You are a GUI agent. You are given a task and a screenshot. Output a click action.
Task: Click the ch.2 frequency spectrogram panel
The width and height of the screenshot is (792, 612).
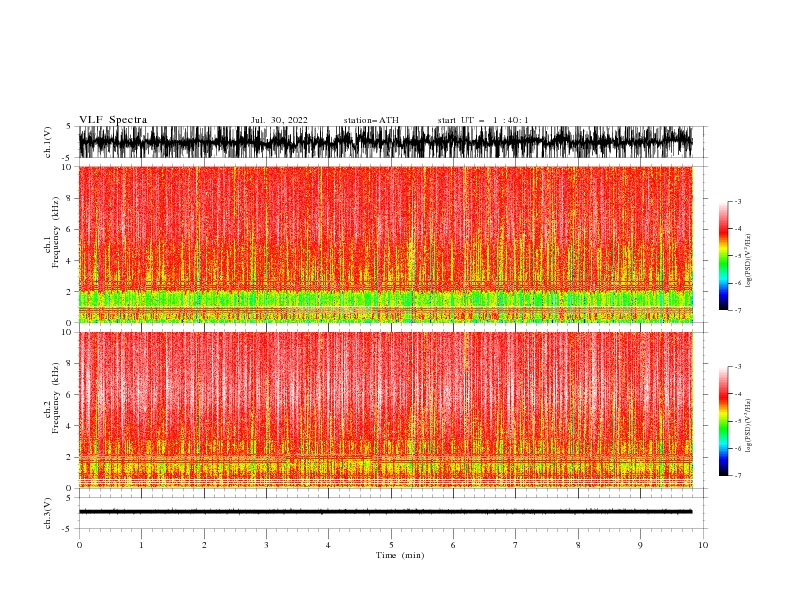(x=386, y=410)
